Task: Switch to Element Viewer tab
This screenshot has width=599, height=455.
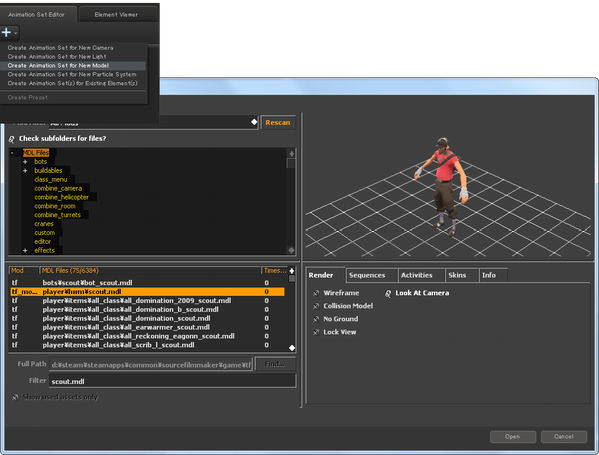Action: pyautogui.click(x=116, y=15)
